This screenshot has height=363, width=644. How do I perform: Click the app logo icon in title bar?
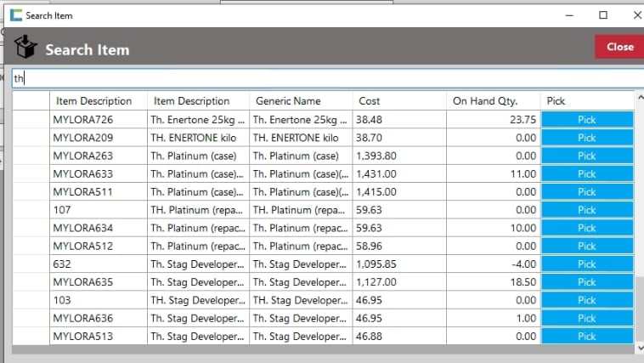point(14,15)
